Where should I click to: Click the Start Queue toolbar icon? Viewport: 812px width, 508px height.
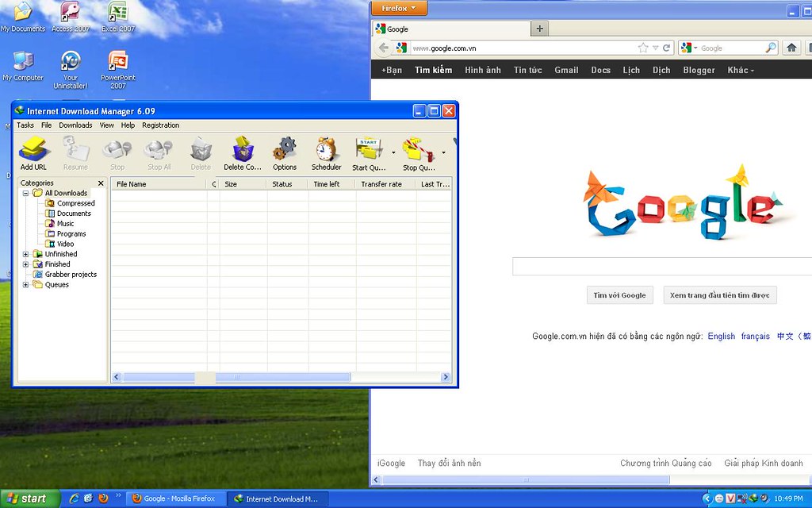click(369, 153)
